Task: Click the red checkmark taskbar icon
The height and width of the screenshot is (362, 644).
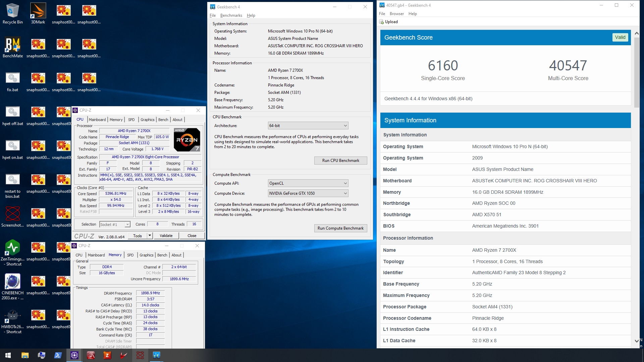Action: click(x=123, y=355)
